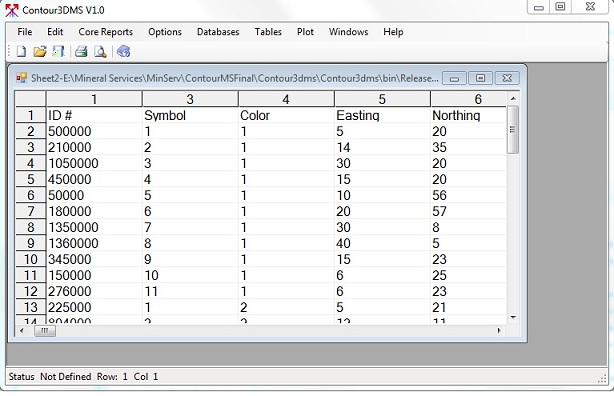Open a file using the folder icon
614x396 pixels.
(x=40, y=51)
